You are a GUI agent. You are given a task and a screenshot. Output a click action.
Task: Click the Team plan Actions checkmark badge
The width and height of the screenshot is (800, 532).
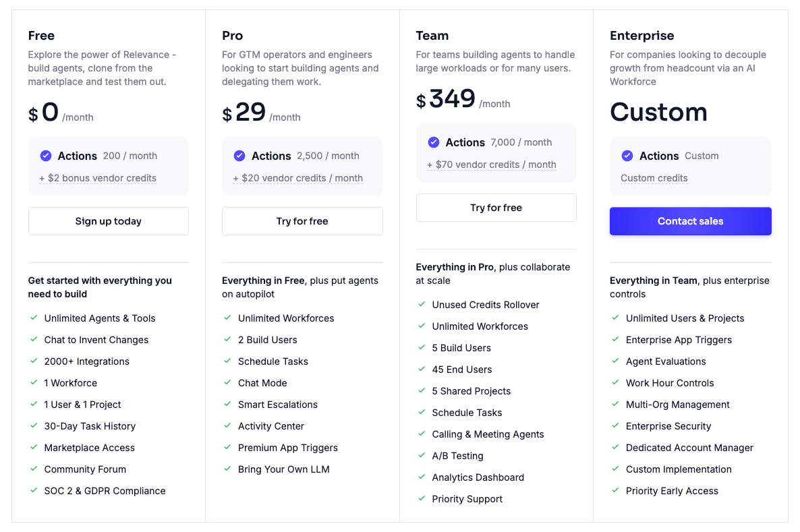[434, 142]
